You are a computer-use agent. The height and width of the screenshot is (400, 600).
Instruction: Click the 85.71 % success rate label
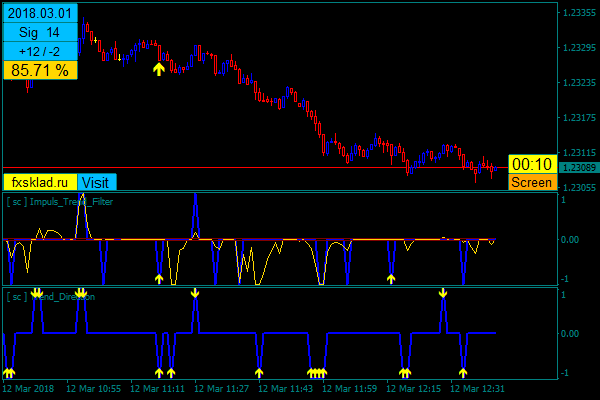point(40,70)
